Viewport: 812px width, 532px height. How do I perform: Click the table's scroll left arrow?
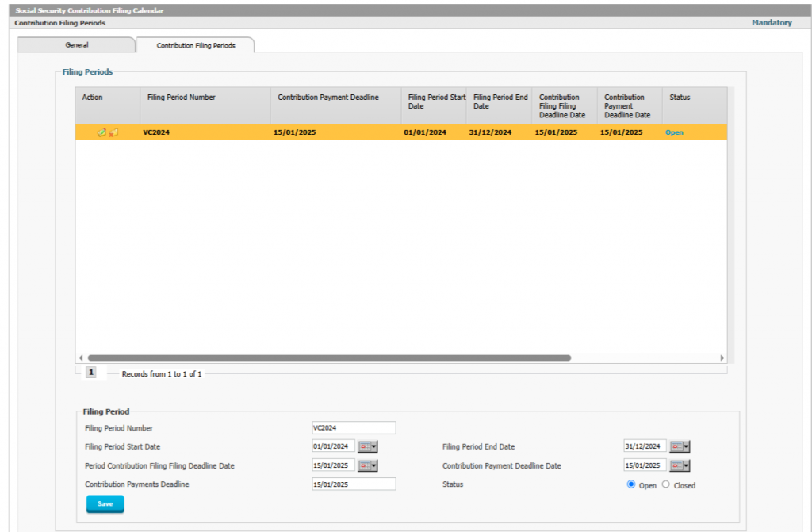tap(80, 358)
